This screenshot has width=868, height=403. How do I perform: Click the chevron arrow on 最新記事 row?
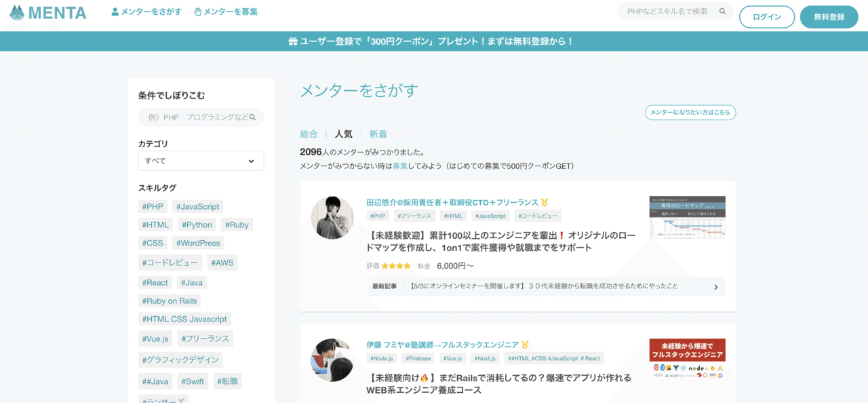715,287
